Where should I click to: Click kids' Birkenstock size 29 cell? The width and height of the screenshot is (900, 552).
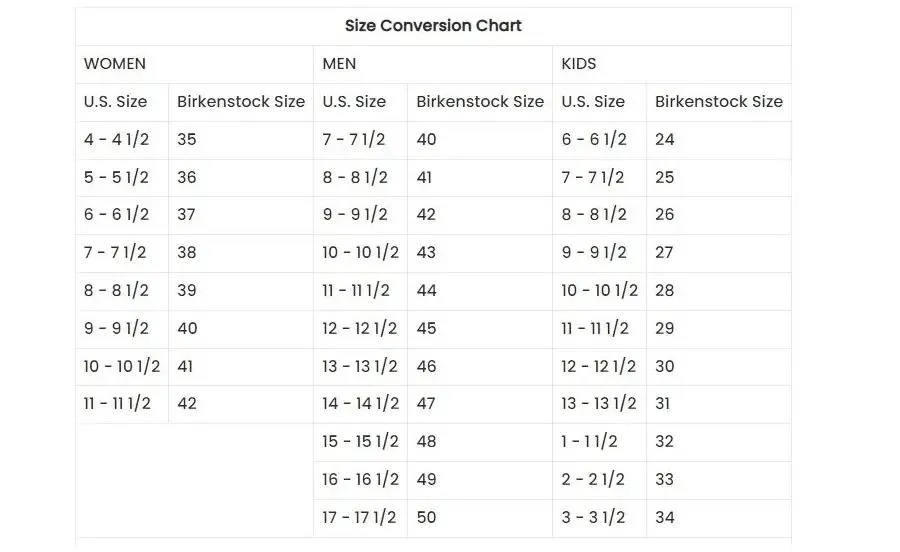pos(665,329)
